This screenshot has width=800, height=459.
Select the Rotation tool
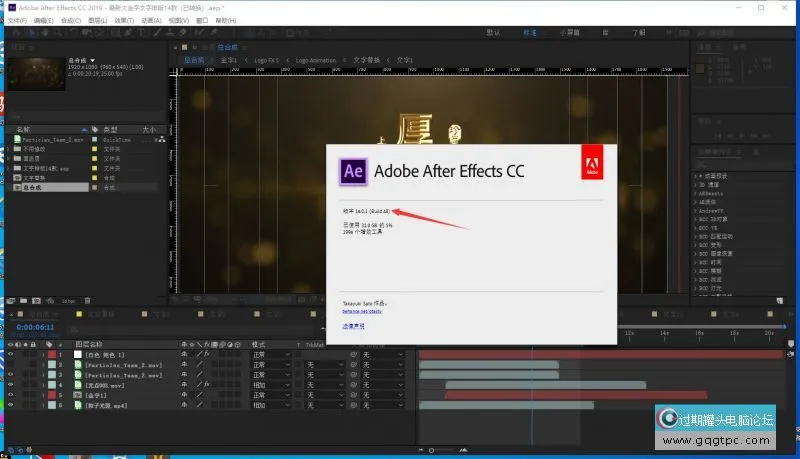click(74, 33)
